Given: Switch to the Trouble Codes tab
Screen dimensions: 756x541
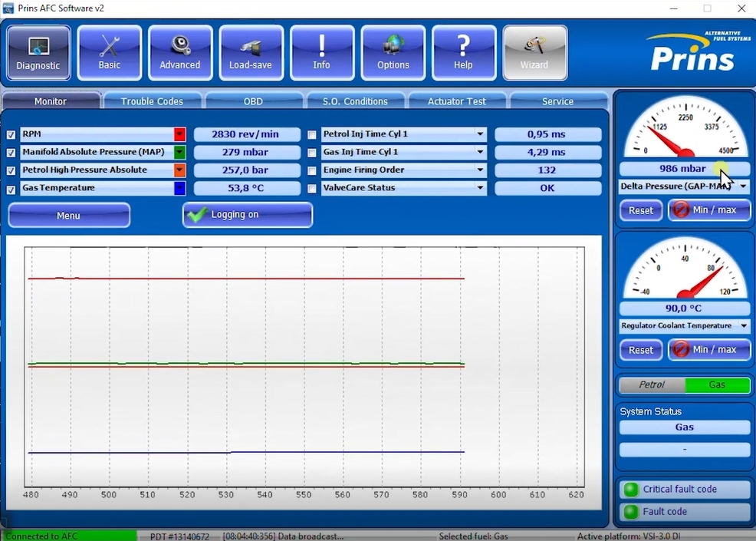Looking at the screenshot, I should (x=152, y=101).
